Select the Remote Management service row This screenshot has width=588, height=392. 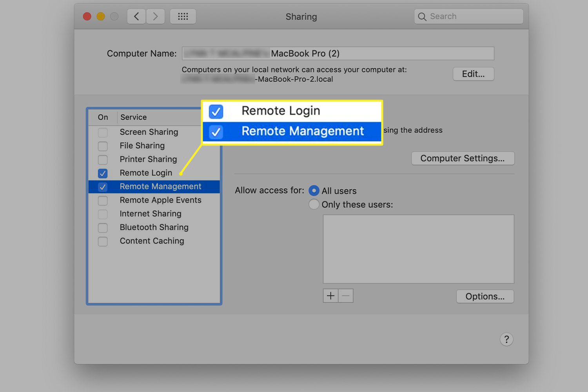coord(154,187)
